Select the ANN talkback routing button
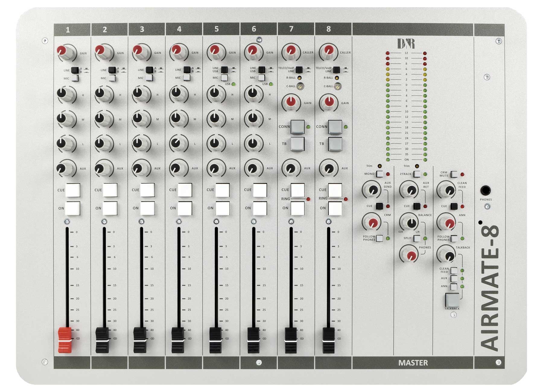Image resolution: width=543 pixels, height=392 pixels. tap(454, 286)
